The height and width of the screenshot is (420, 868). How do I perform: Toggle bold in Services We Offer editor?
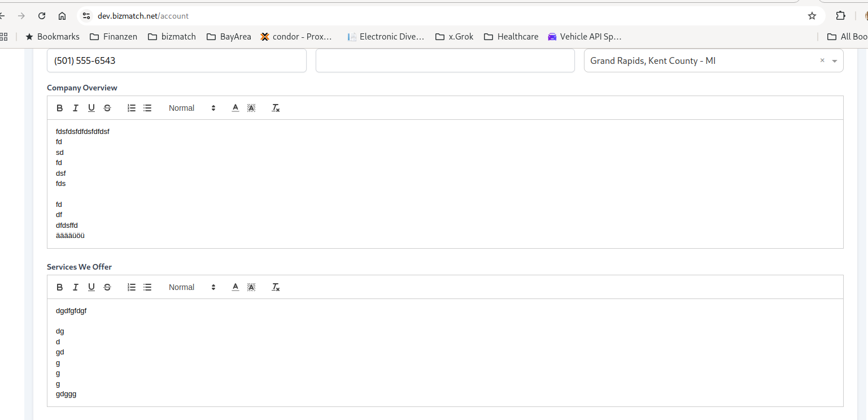[60, 287]
